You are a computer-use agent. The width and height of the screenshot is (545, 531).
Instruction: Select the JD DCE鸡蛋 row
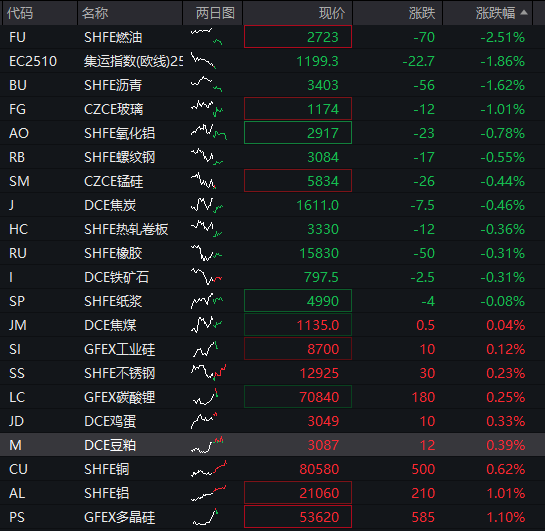point(272,421)
